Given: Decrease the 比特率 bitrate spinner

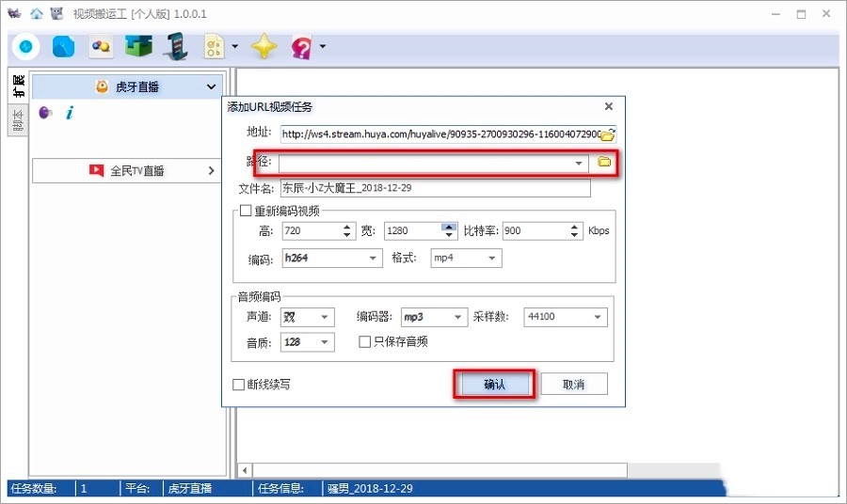Looking at the screenshot, I should [x=574, y=235].
